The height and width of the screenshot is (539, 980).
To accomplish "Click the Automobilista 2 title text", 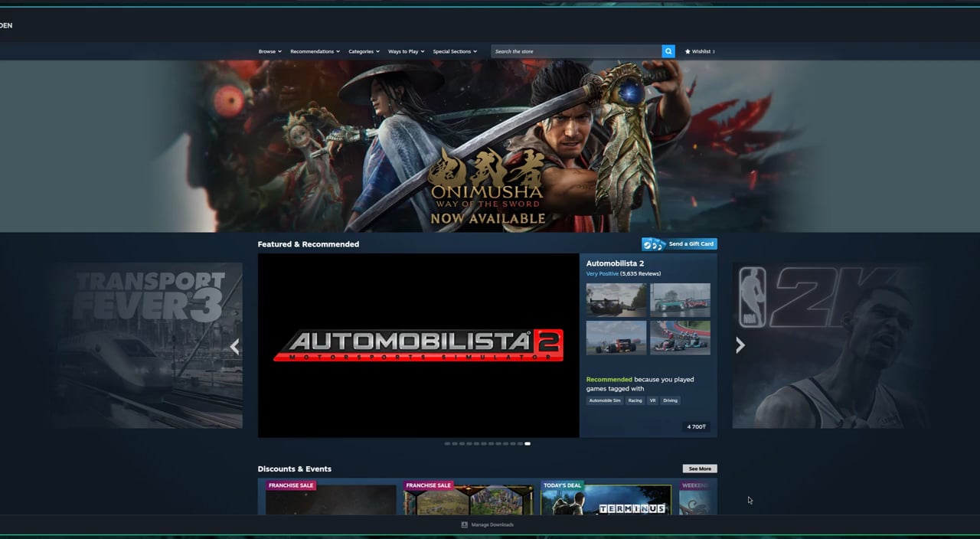I will click(615, 263).
